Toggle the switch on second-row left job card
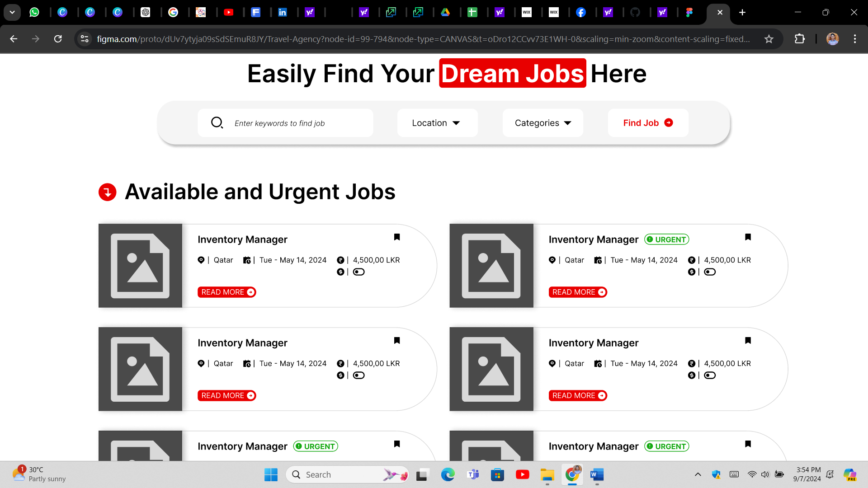This screenshot has width=868, height=488. 359,375
